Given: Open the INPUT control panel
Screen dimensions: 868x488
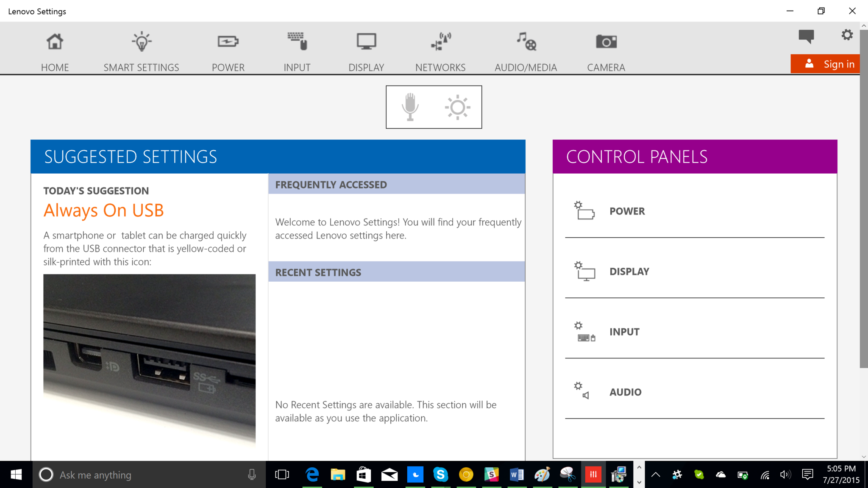Looking at the screenshot, I should coord(695,332).
